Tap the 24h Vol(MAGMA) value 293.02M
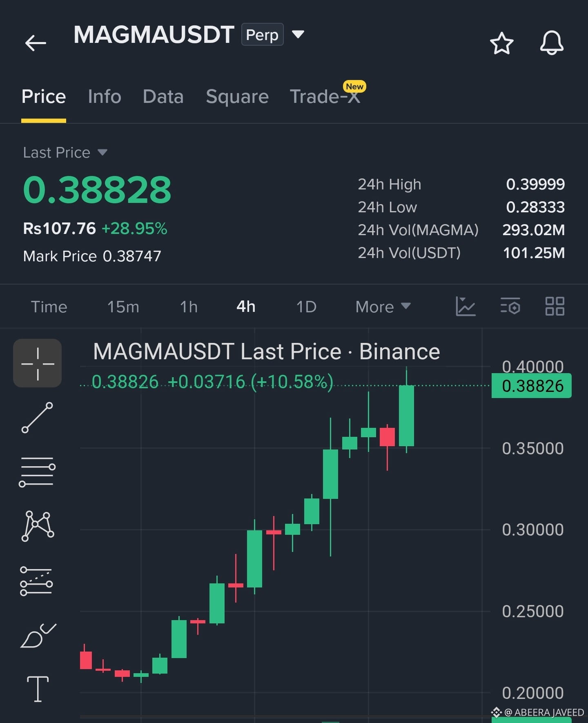The image size is (588, 723). click(534, 230)
